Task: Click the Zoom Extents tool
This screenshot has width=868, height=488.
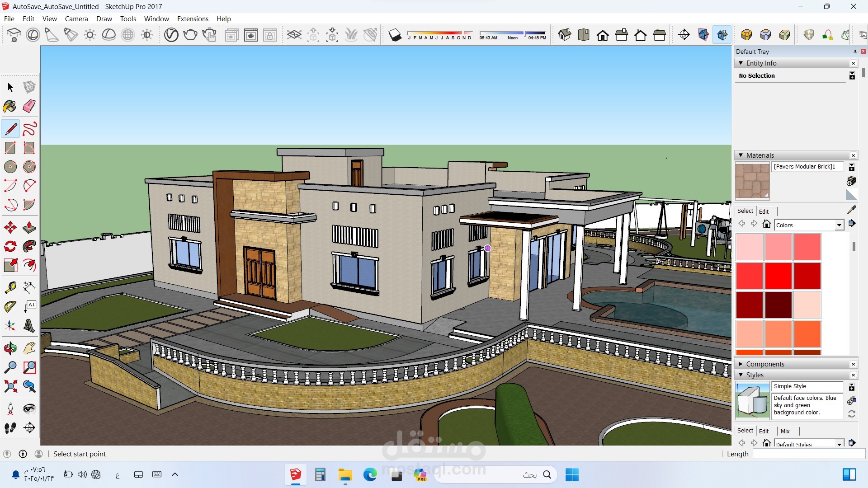Action: [10, 386]
